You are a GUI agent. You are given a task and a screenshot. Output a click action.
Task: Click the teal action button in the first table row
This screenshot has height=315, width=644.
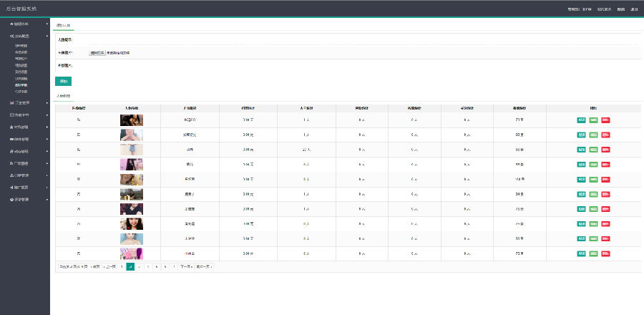(x=582, y=120)
